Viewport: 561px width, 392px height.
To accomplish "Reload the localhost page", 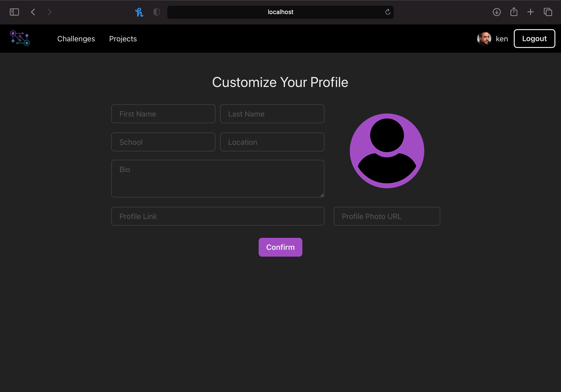I will tap(388, 12).
